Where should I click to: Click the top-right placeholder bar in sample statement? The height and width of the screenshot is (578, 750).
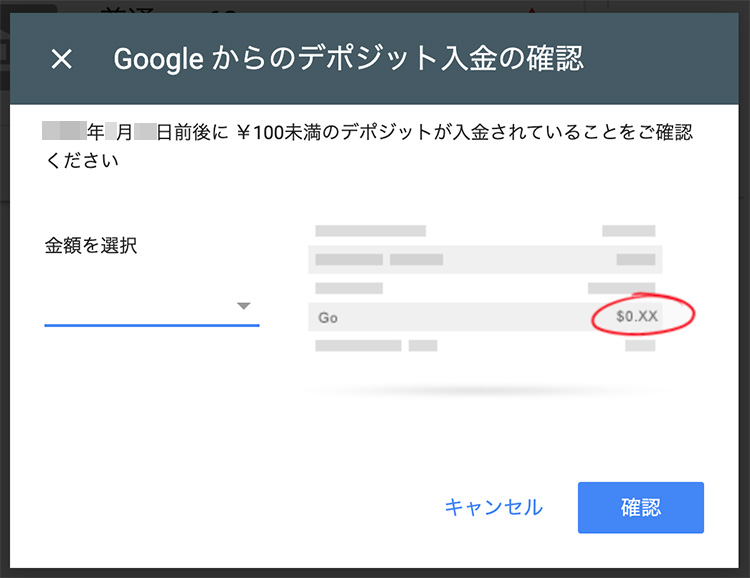[629, 231]
